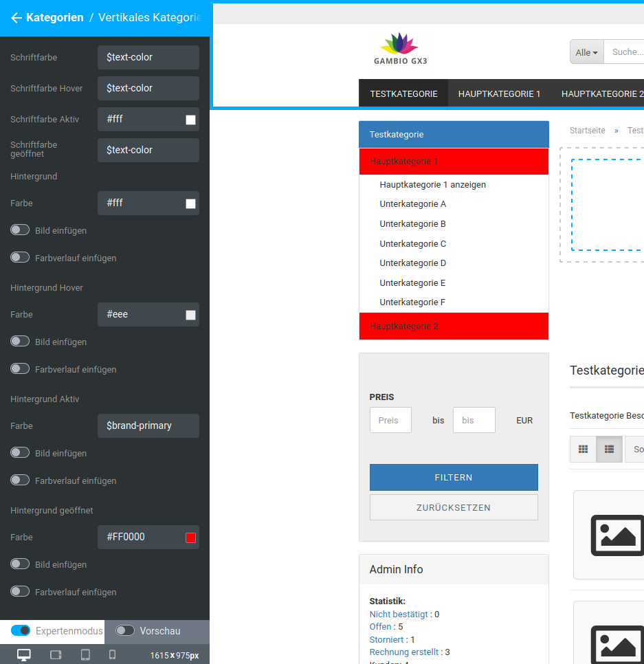This screenshot has height=664, width=644.
Task: Click the red Hintergrund geöffnet color swatch
Action: pos(190,538)
